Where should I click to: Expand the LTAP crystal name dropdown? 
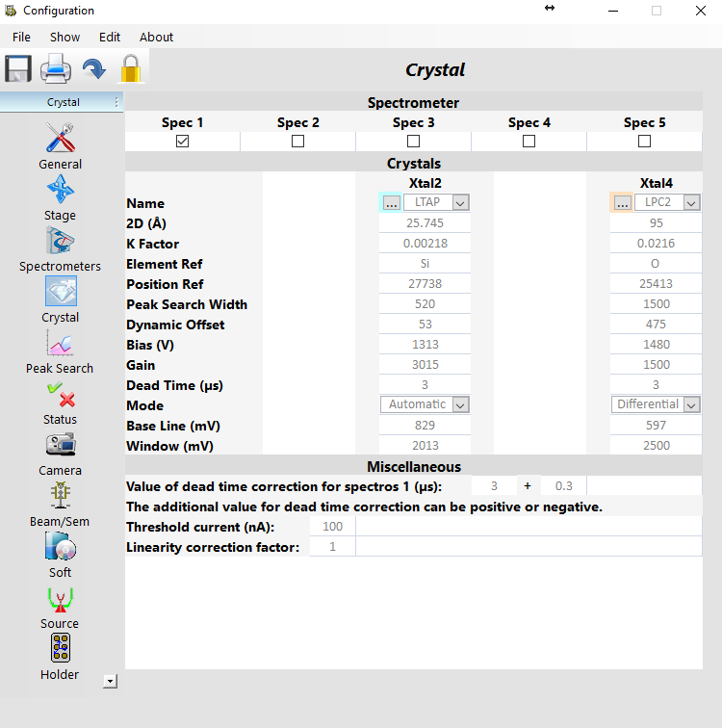pos(460,203)
